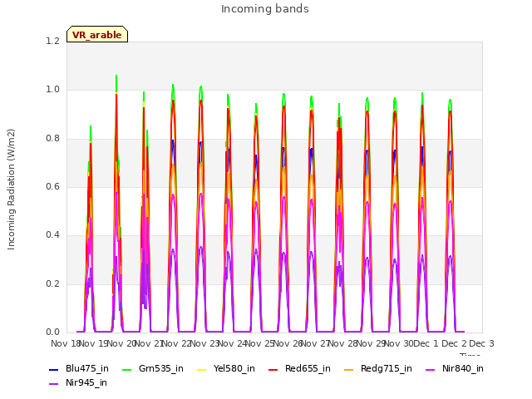The width and height of the screenshot is (532, 399).
Task: Click the 0.2 y-axis tick label
Action: coord(52,283)
